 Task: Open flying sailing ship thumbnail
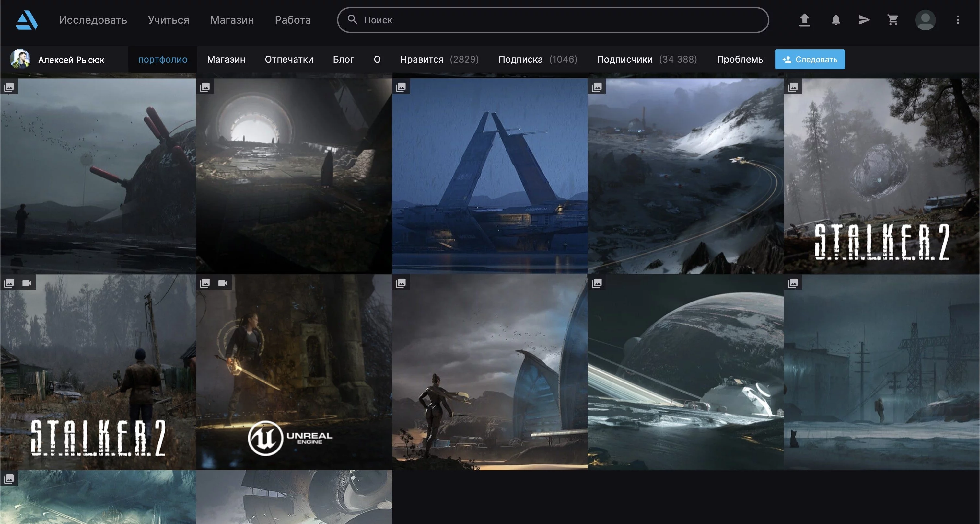click(294, 497)
